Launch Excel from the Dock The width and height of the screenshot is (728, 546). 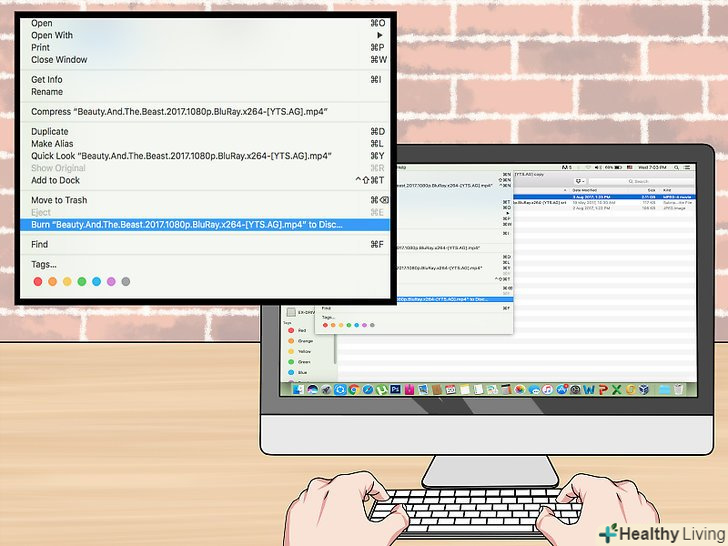click(617, 390)
